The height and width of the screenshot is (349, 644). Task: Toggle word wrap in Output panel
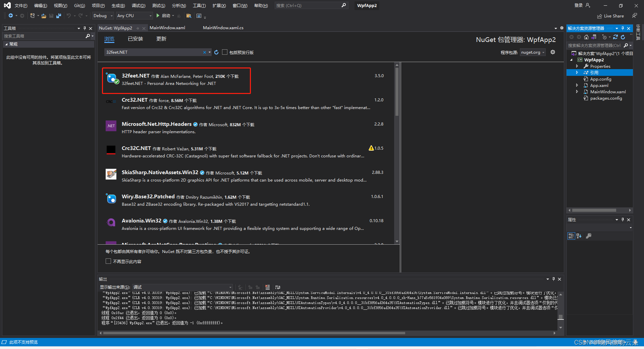(x=277, y=287)
